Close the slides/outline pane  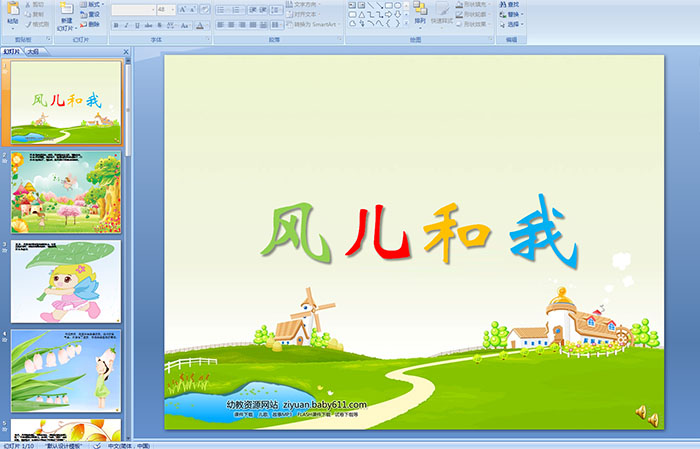[126, 52]
